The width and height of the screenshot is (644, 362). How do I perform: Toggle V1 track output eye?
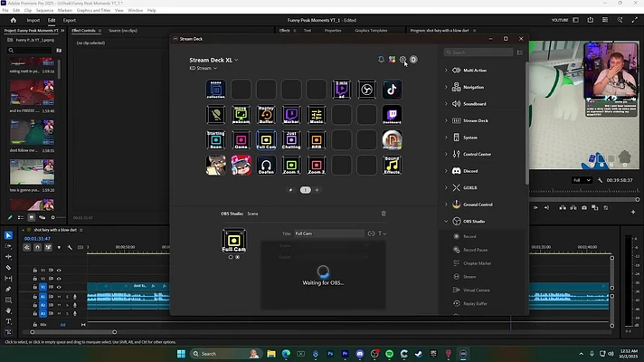click(59, 287)
